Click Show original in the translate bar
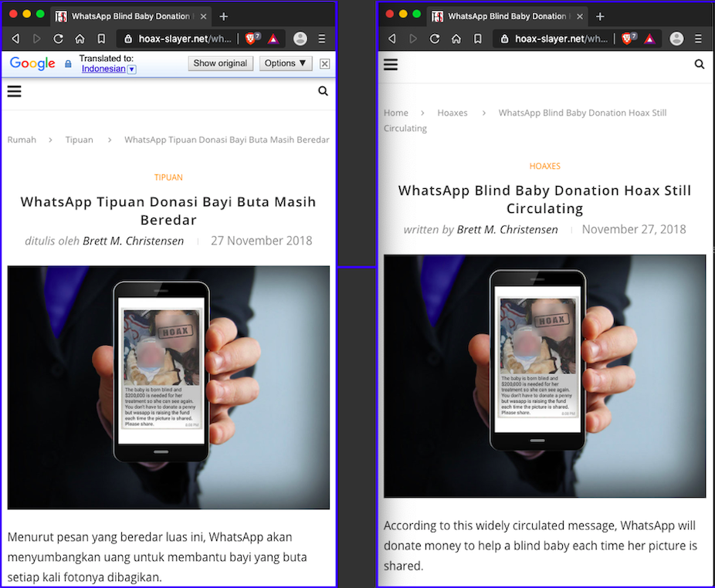This screenshot has width=715, height=588. coord(220,63)
